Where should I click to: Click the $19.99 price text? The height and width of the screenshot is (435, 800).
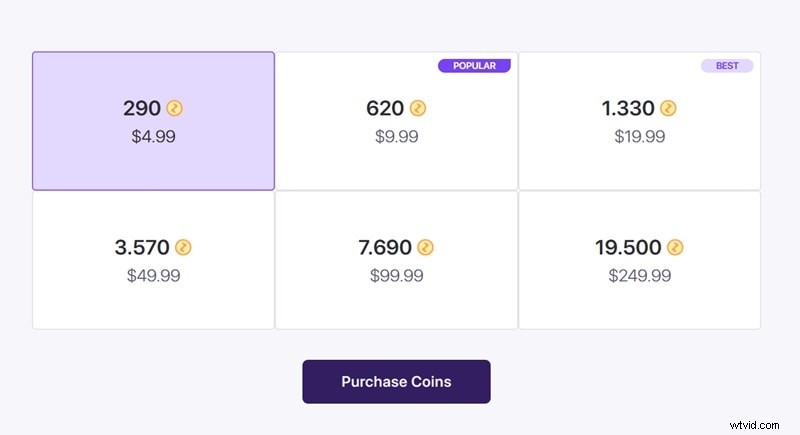(639, 136)
